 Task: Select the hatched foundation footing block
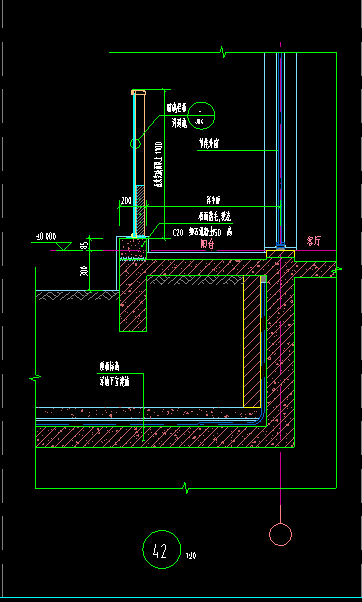133,295
